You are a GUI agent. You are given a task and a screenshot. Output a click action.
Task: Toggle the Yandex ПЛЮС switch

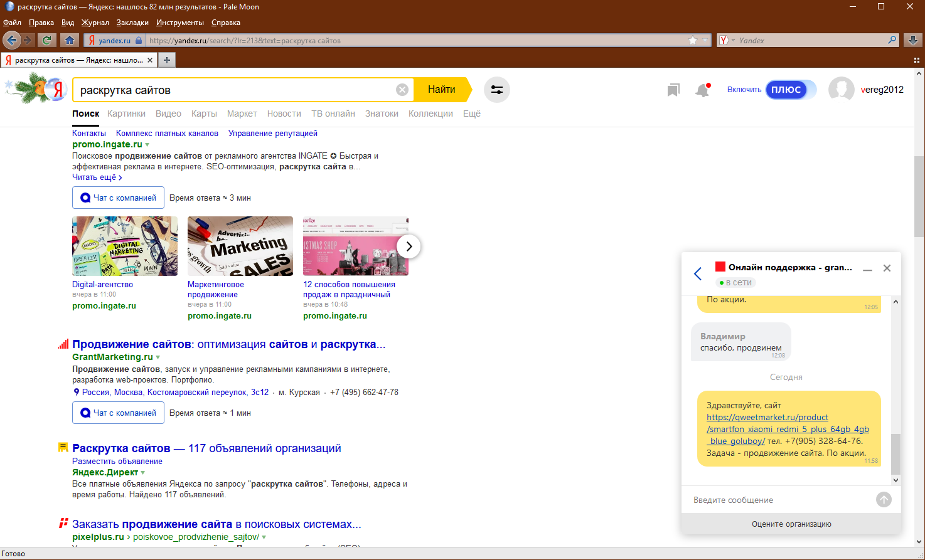pos(791,90)
